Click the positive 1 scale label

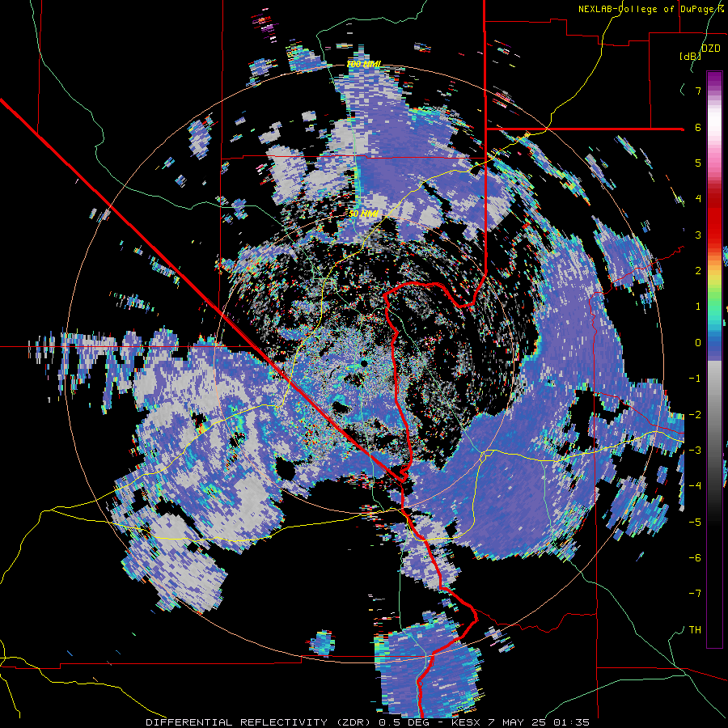pos(698,307)
